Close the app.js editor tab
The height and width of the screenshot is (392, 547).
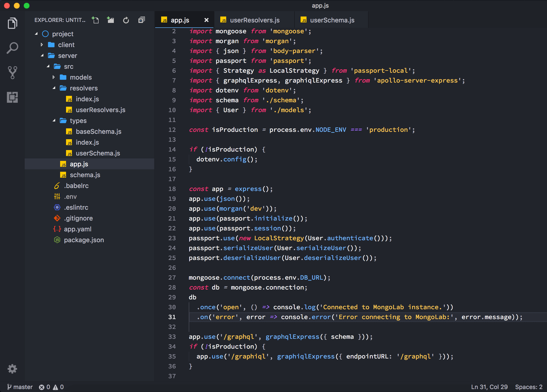[x=206, y=20]
